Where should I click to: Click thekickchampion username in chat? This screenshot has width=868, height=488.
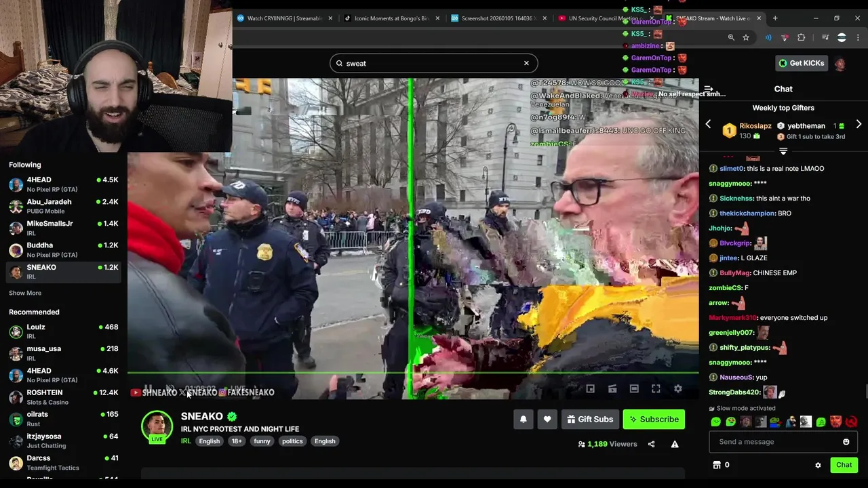coord(747,213)
